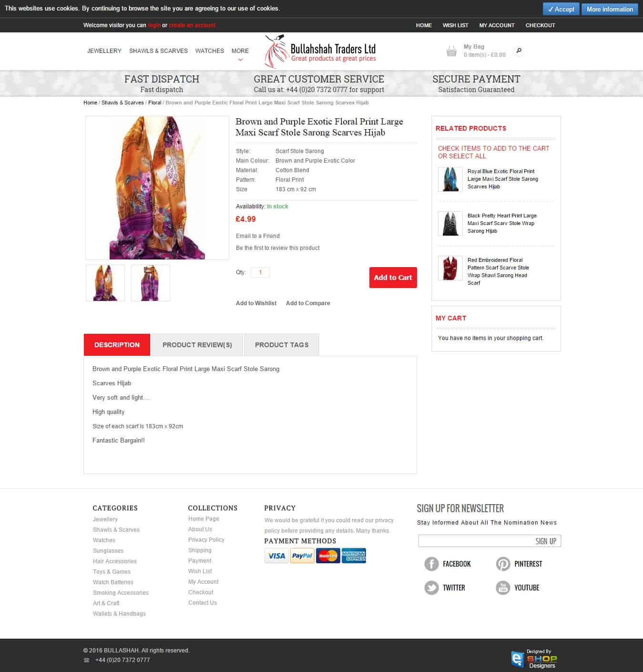Screen dimensions: 643x672
Task: Open the shopping basket icon
Action: tap(451, 51)
